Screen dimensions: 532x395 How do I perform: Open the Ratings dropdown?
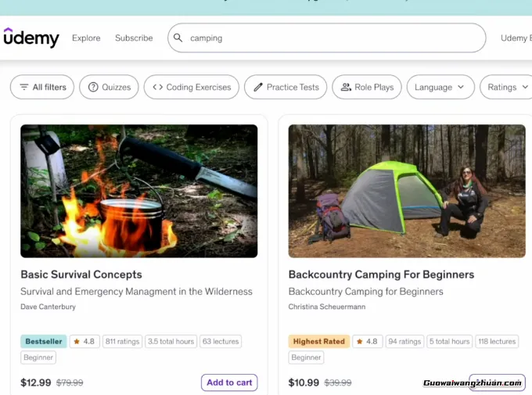505,88
